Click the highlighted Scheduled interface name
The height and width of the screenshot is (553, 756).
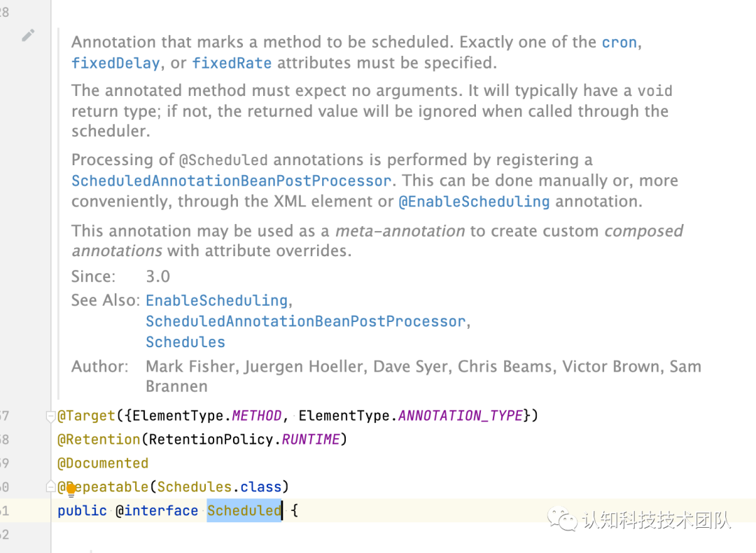pos(244,510)
